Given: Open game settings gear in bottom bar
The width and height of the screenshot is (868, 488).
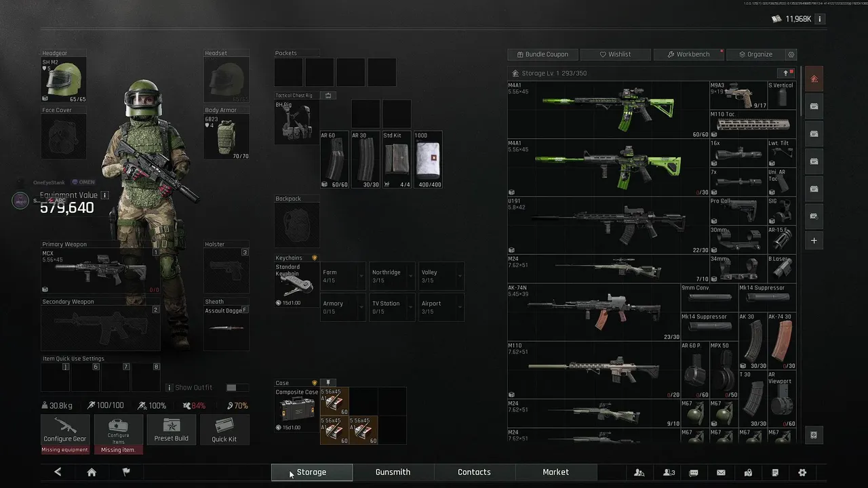Looking at the screenshot, I should point(802,472).
